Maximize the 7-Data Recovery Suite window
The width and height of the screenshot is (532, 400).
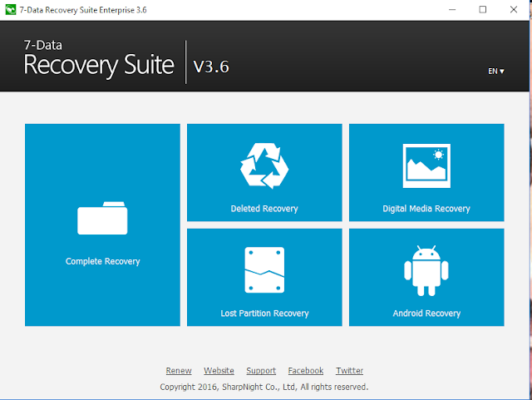tap(482, 9)
